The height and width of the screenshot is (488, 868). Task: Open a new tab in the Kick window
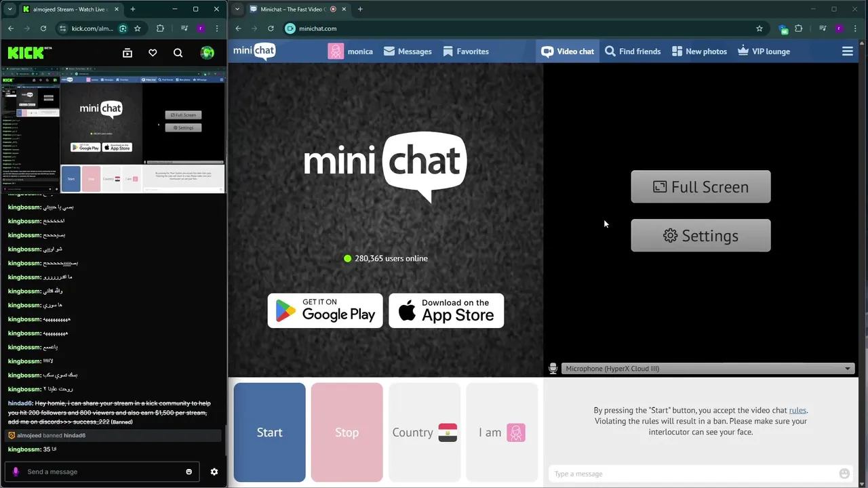point(132,9)
